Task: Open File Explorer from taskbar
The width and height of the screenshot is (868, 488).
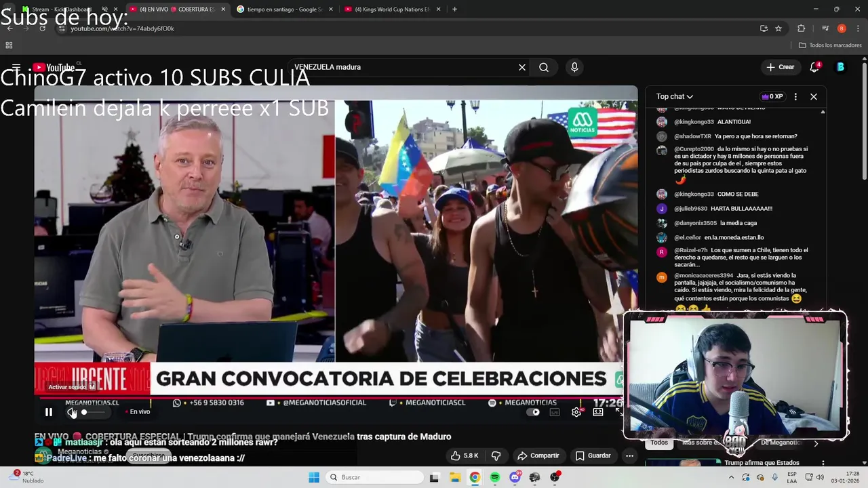Action: (x=454, y=477)
